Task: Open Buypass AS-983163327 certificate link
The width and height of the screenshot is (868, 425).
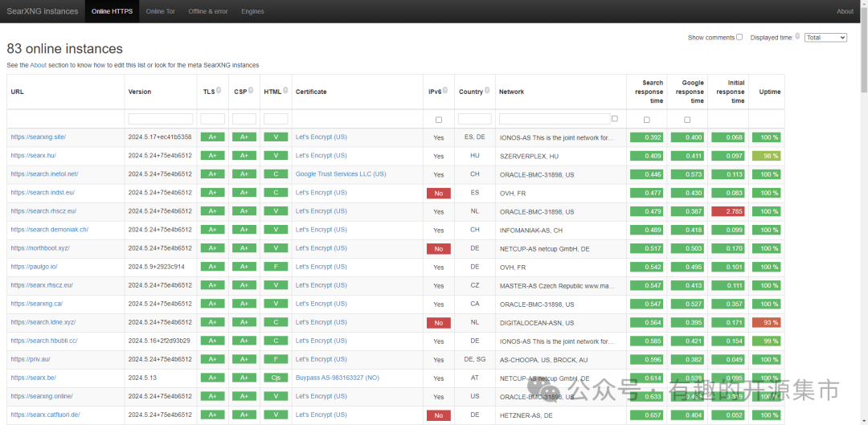Action: click(337, 378)
